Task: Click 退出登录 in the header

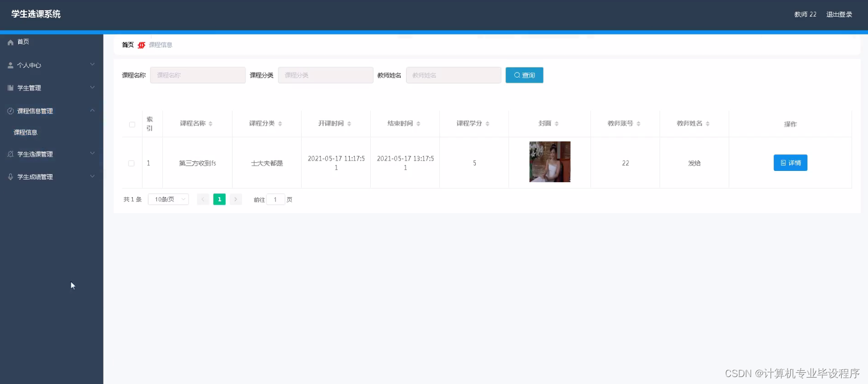Action: [x=839, y=14]
